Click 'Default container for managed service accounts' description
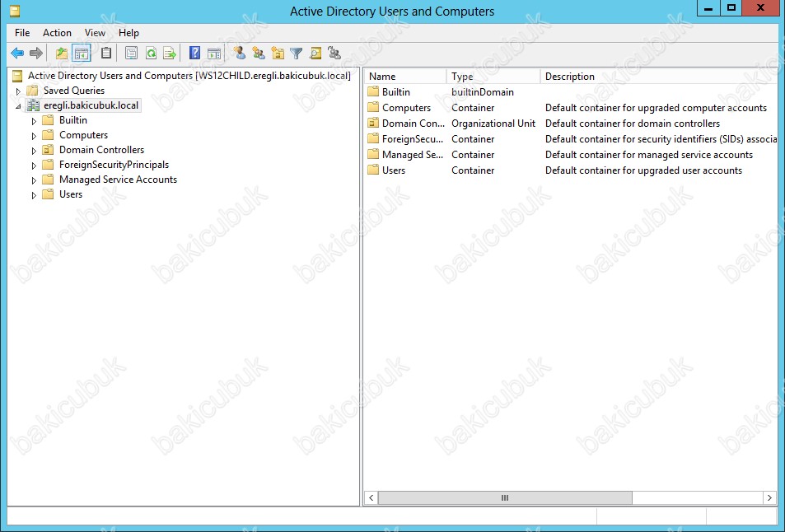The width and height of the screenshot is (785, 532). tap(649, 155)
